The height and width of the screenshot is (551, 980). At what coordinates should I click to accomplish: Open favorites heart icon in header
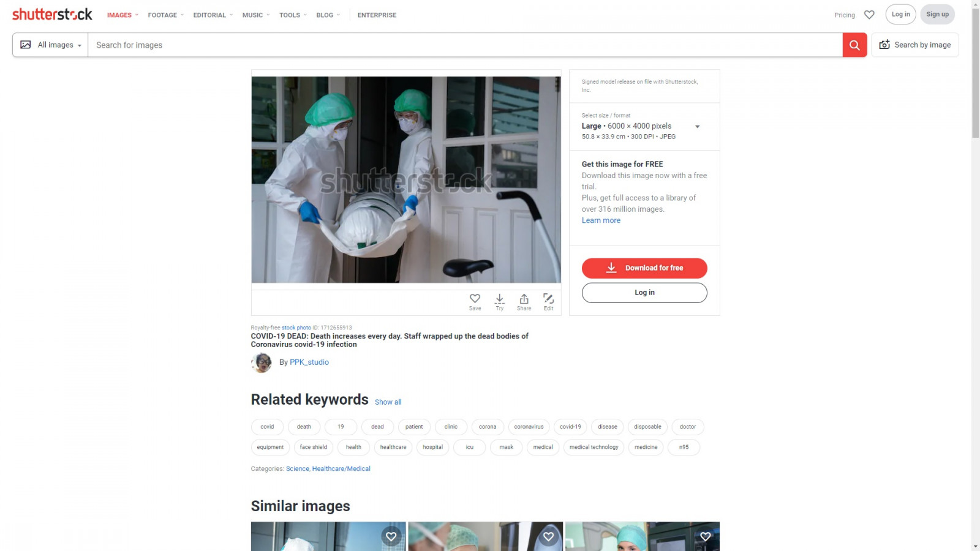[x=869, y=15]
